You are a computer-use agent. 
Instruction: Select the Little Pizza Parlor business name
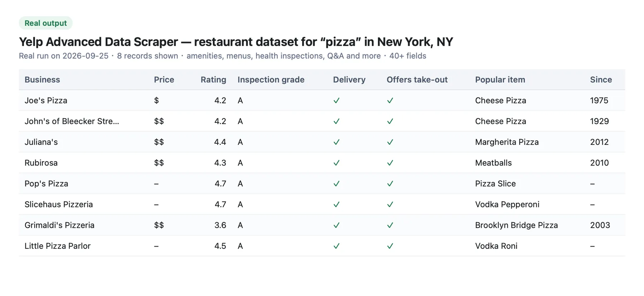pos(58,246)
